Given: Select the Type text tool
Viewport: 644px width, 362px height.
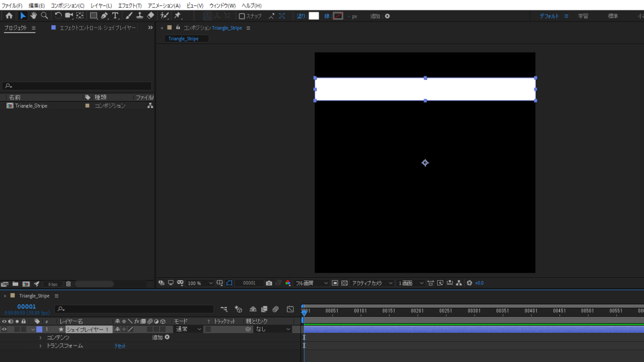Looking at the screenshot, I should (116, 16).
